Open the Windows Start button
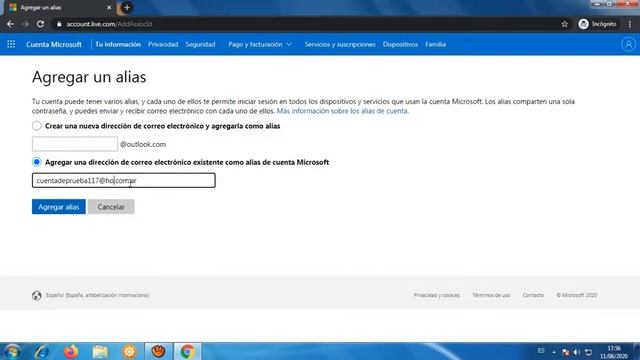This screenshot has height=360, width=640. point(12,351)
